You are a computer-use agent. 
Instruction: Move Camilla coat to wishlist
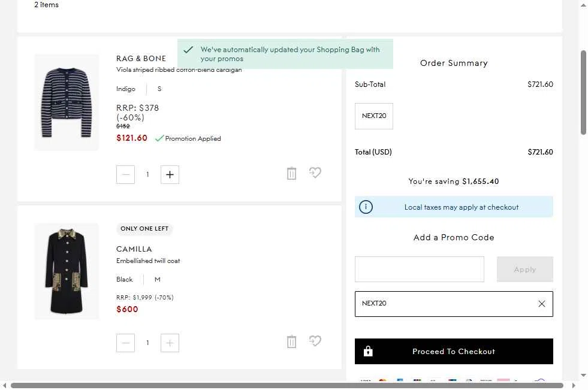[x=315, y=341]
